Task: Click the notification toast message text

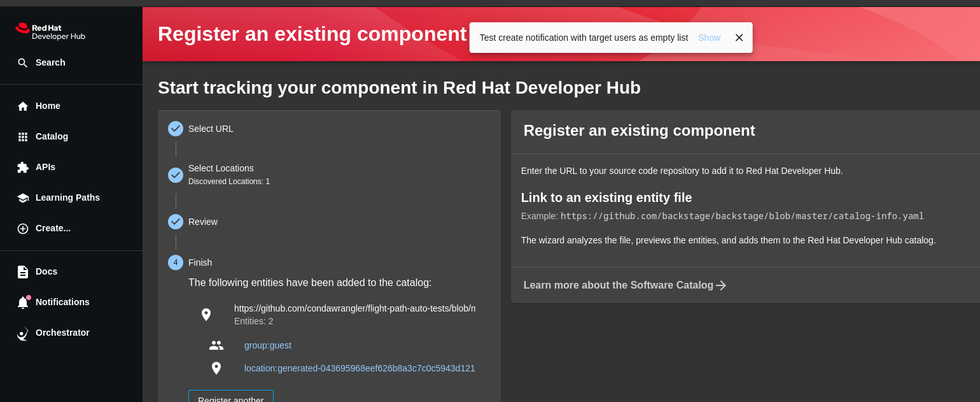Action: tap(584, 38)
